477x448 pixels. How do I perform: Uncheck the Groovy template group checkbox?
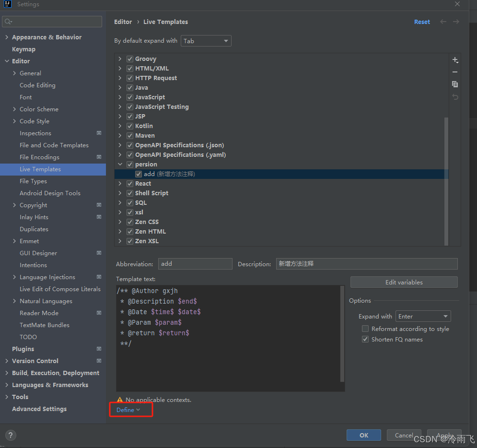pyautogui.click(x=130, y=59)
